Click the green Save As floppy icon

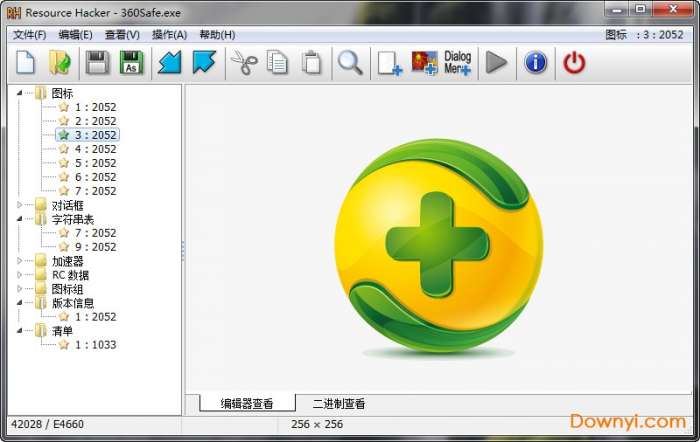coord(131,62)
